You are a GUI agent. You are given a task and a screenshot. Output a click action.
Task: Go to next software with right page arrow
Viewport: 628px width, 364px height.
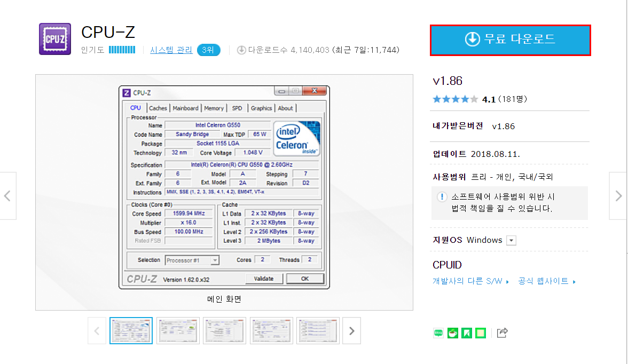618,196
